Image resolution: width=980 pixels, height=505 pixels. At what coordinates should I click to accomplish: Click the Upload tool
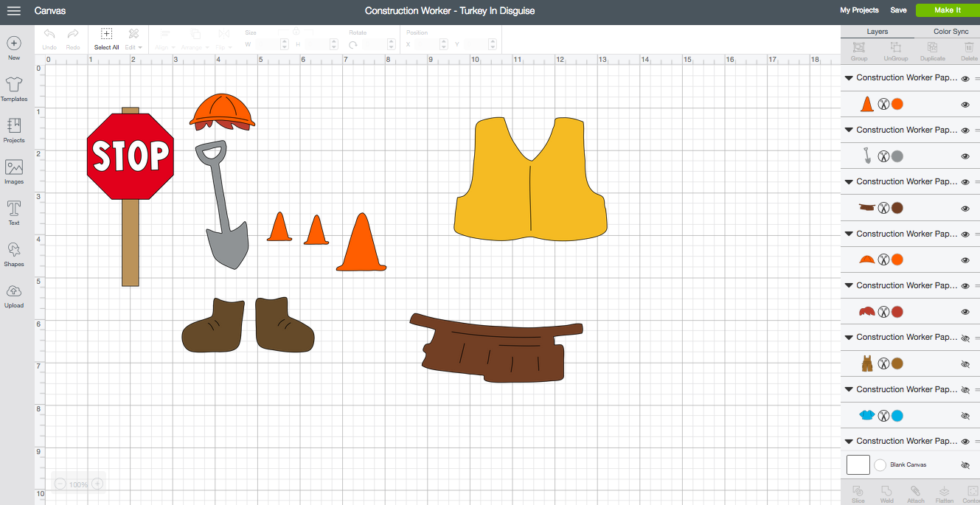[14, 295]
